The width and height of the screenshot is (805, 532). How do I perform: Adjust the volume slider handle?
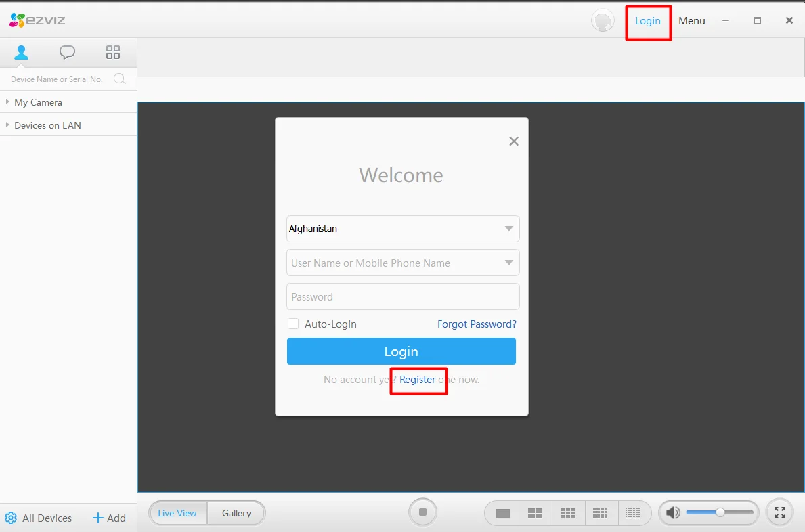720,512
